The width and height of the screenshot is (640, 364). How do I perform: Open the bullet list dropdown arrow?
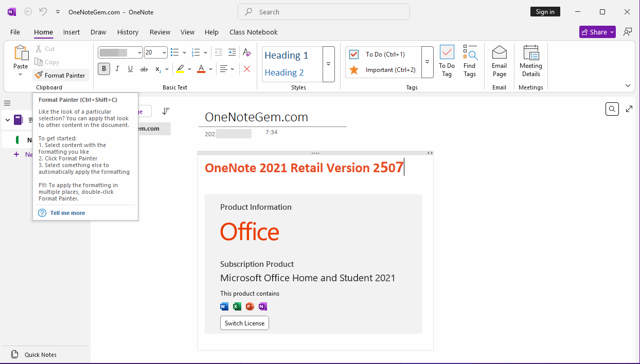pos(183,52)
